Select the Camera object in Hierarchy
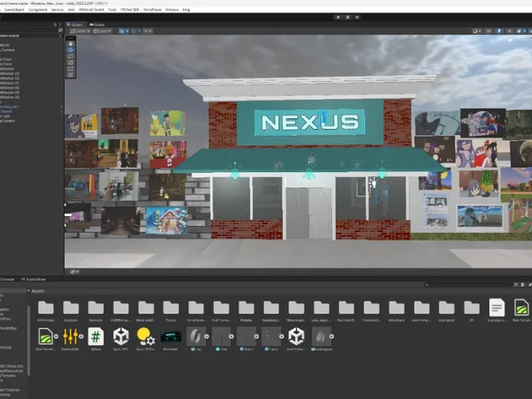532x399 pixels. [x=7, y=50]
